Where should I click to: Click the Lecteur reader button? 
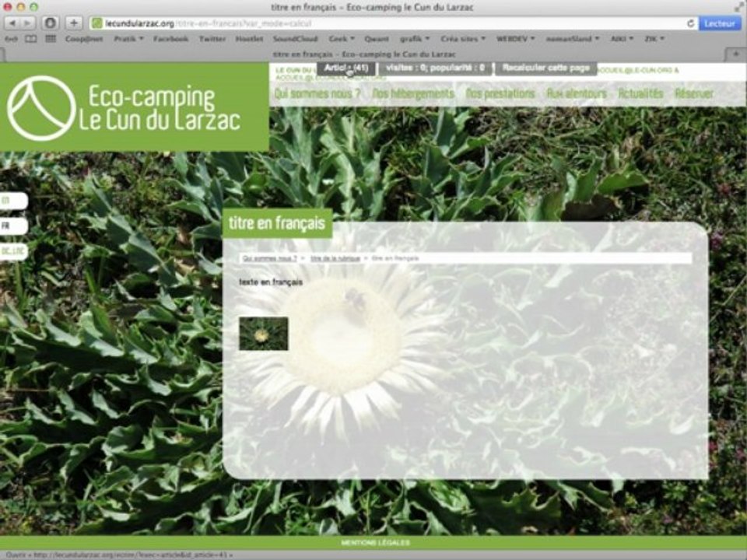(719, 23)
